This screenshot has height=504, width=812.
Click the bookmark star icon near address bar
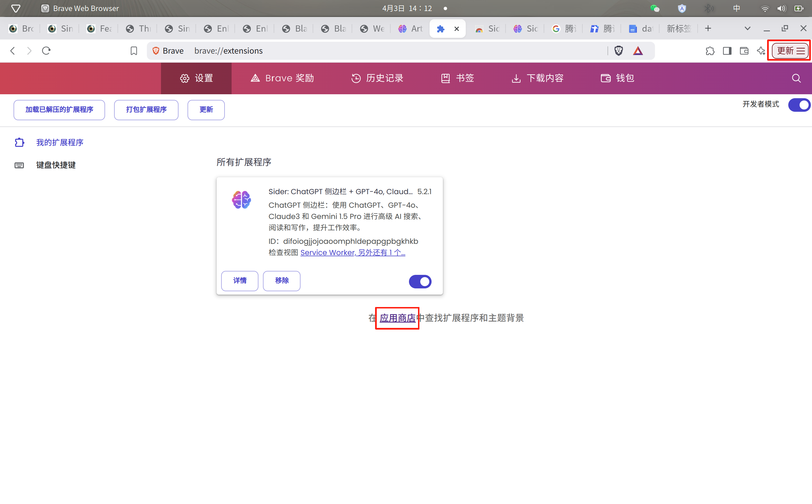133,51
